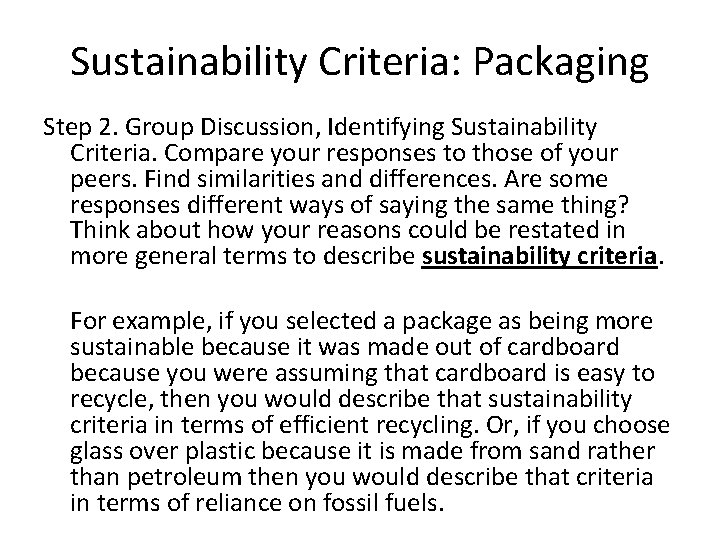
Task: Select the phrase Group Discussion
Action: click(220, 128)
